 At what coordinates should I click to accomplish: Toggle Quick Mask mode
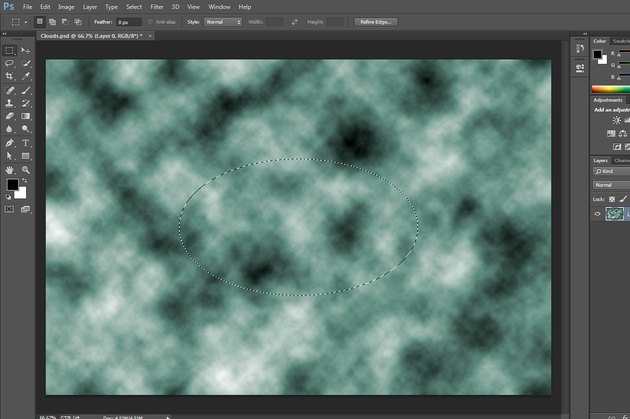9,209
